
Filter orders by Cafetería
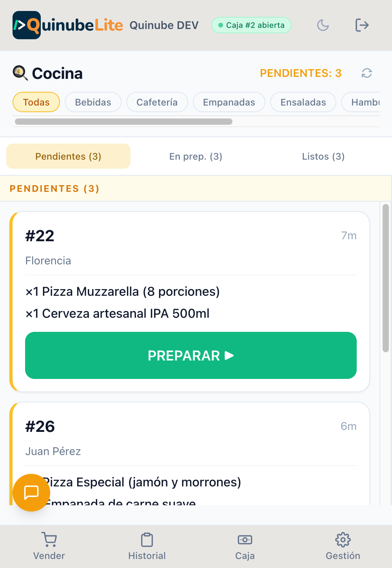pos(157,102)
